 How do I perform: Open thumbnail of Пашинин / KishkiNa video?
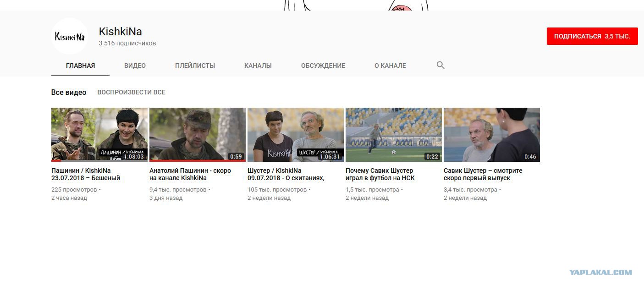[99, 135]
